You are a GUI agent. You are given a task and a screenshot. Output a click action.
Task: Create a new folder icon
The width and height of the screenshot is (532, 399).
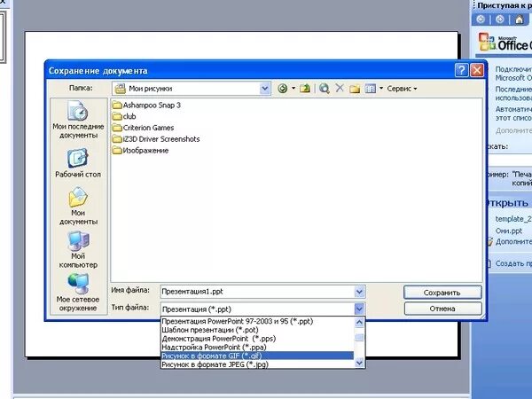pyautogui.click(x=355, y=89)
